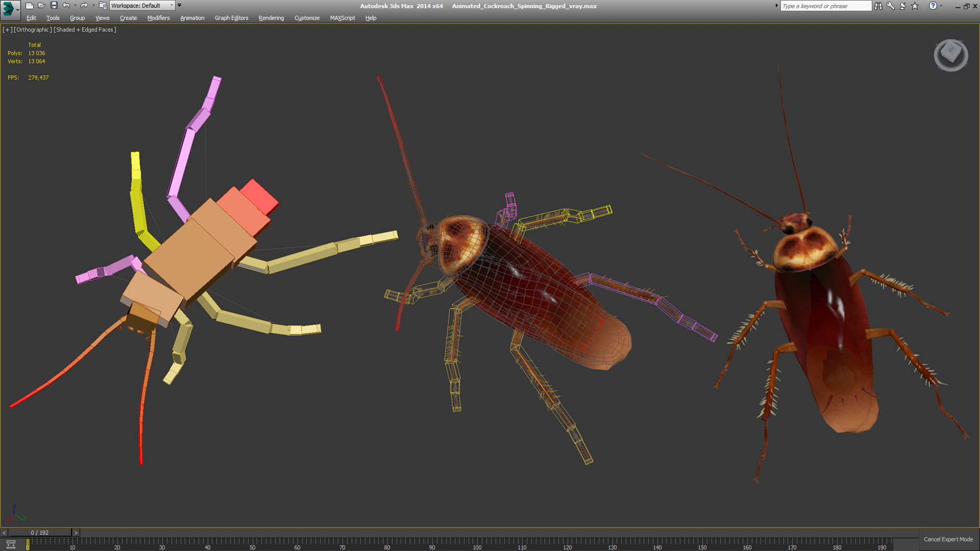This screenshot has height=551, width=980.
Task: Click the Shaded + Edged Faces label
Action: pos(85,30)
